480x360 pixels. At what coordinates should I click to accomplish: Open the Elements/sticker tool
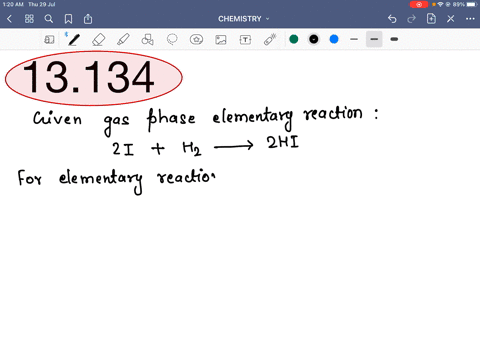coord(196,40)
